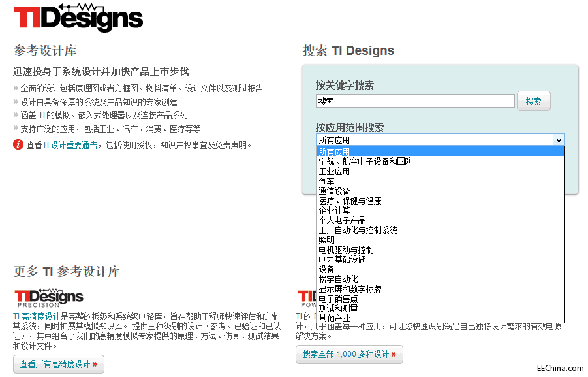Choose 通信设备 in the dropdown

point(441,191)
